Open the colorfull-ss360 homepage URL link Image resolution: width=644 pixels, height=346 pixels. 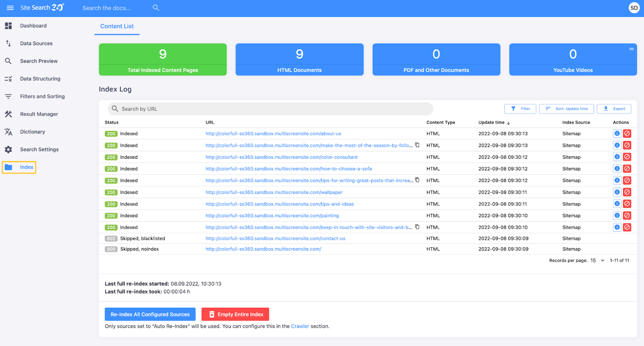click(x=263, y=249)
